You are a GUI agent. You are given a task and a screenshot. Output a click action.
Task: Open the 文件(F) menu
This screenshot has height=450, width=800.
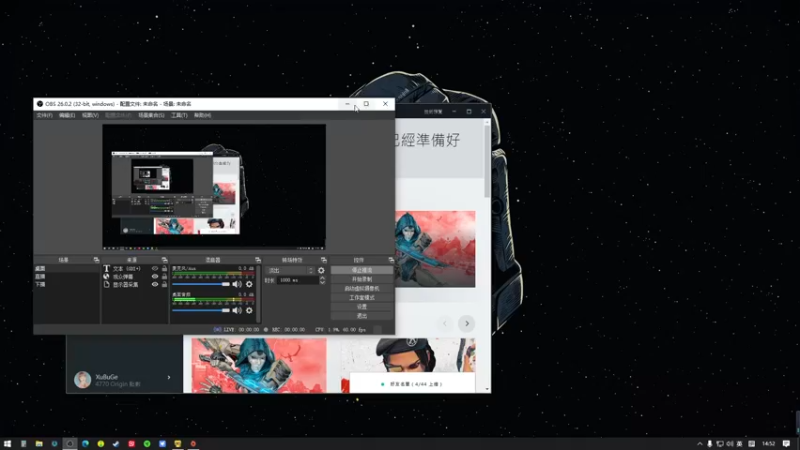click(44, 115)
